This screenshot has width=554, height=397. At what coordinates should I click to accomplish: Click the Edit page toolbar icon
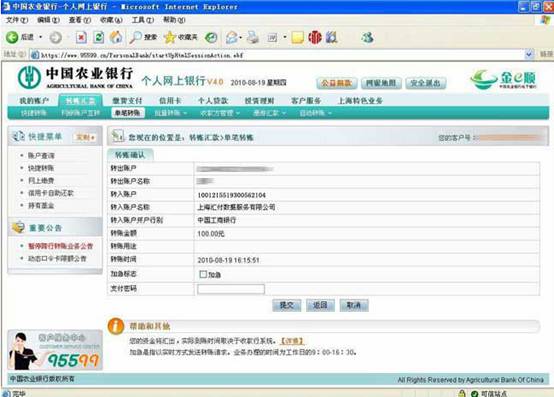(272, 37)
